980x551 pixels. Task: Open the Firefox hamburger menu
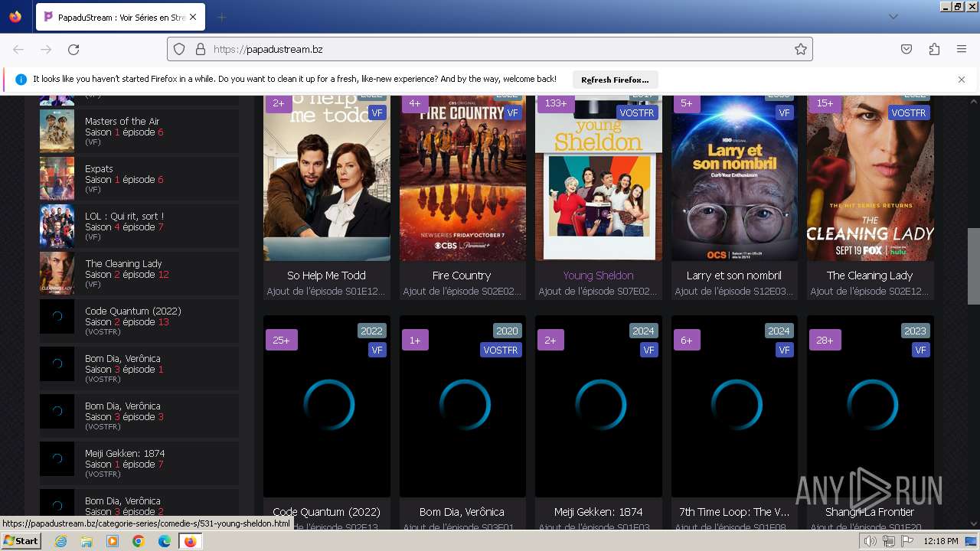pyautogui.click(x=962, y=49)
